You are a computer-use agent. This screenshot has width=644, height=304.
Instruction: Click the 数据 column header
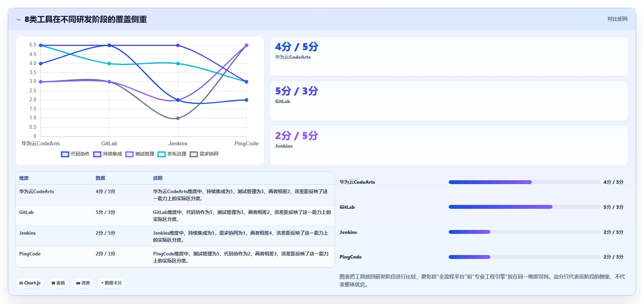pyautogui.click(x=100, y=178)
